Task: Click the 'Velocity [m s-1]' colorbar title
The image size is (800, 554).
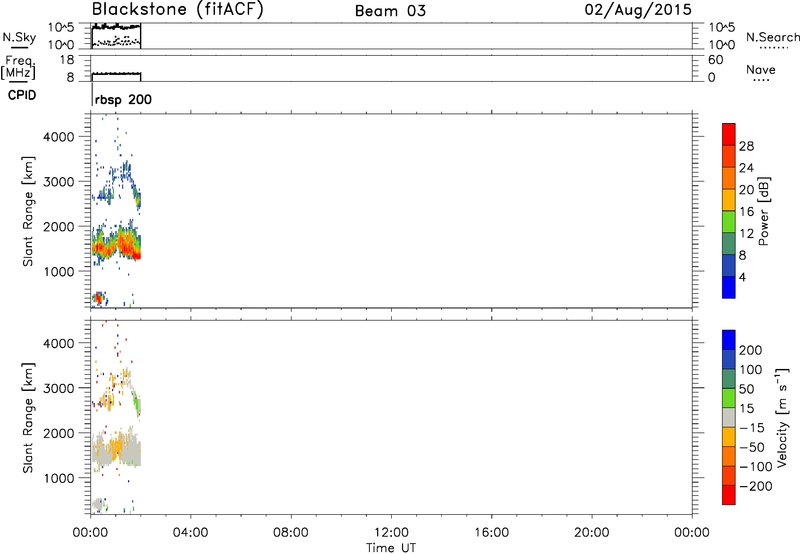Action: [782, 417]
